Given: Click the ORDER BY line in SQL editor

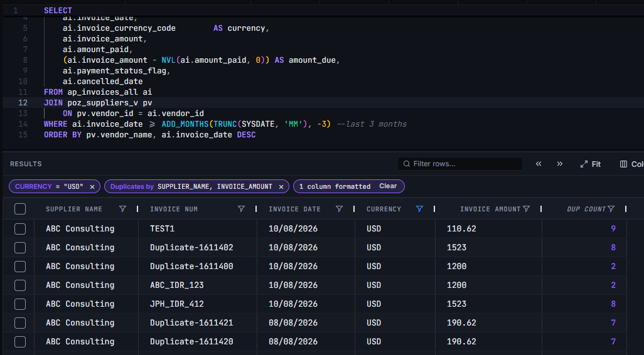Looking at the screenshot, I should point(149,135).
